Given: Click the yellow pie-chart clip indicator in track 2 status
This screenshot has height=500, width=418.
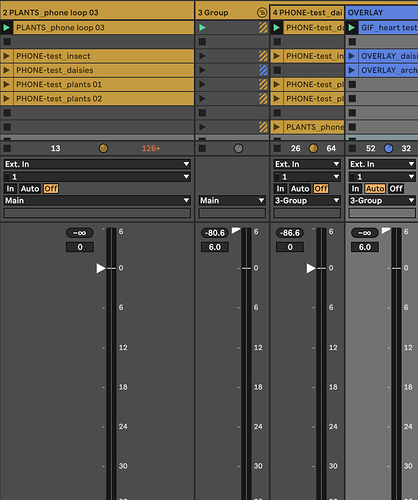Looking at the screenshot, I should [x=103, y=148].
